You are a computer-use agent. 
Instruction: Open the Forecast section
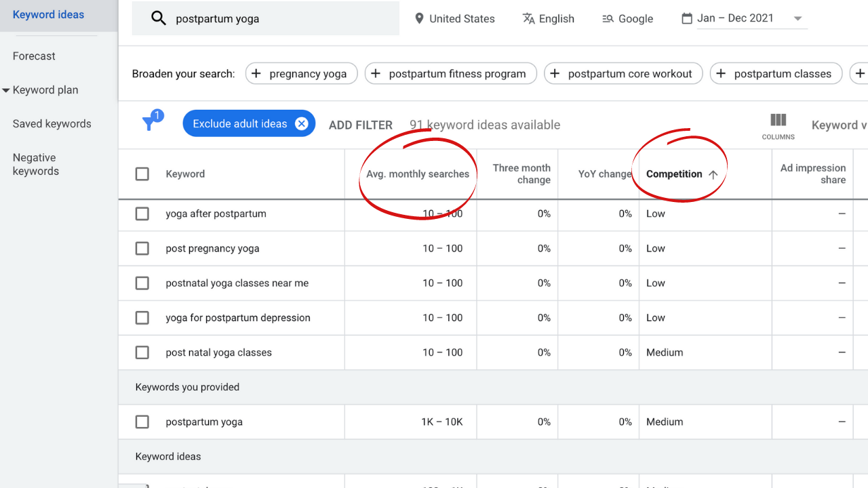point(34,56)
